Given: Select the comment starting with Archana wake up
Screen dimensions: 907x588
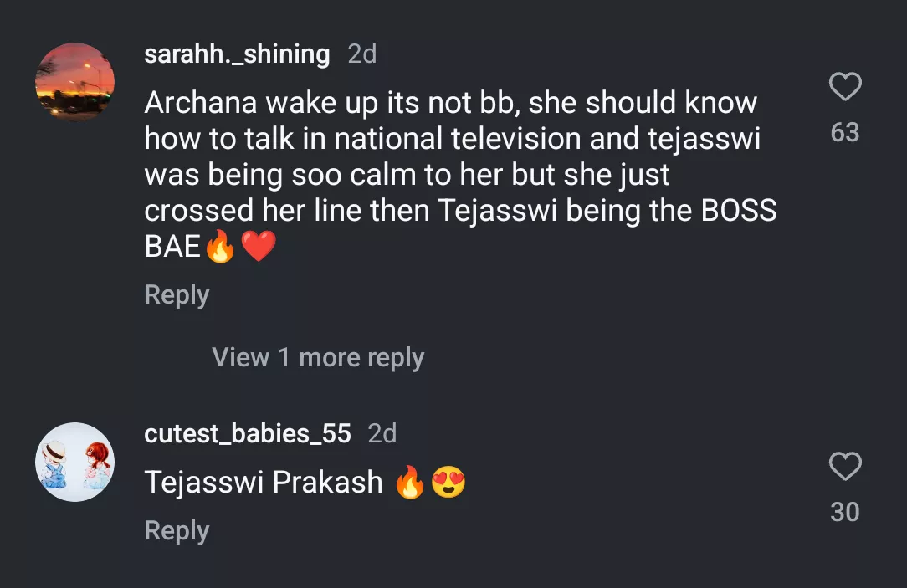Looking at the screenshot, I should tap(452, 157).
